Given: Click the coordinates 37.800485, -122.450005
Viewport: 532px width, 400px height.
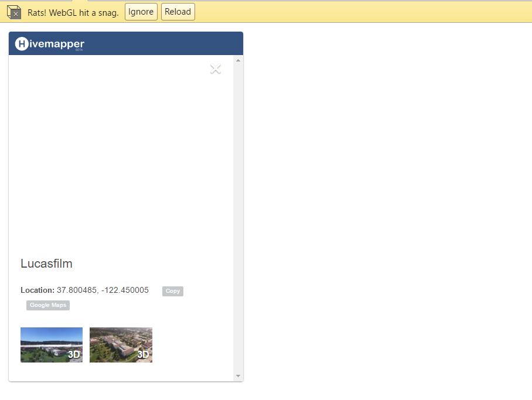Looking at the screenshot, I should coord(103,290).
